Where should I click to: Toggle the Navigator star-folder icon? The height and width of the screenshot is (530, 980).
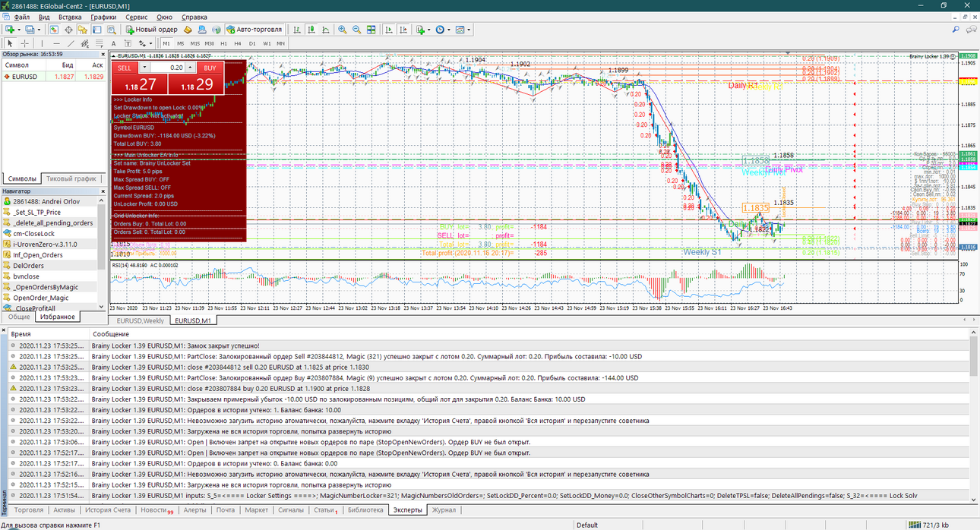click(83, 30)
